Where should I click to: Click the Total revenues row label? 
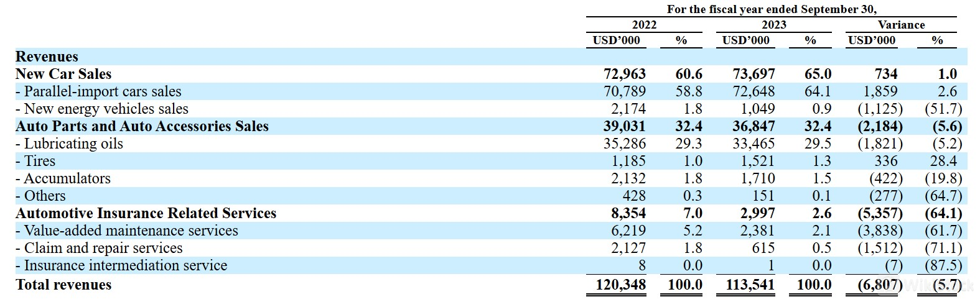[x=63, y=285]
